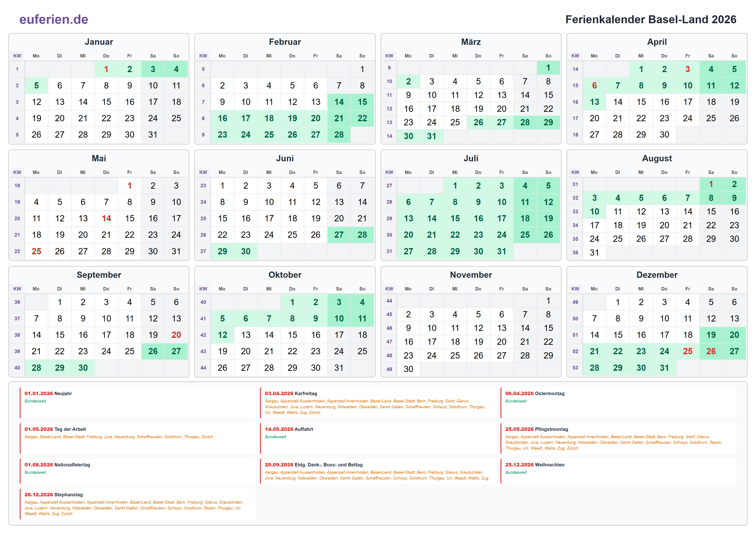Click the KW header in Januar
Image resolution: width=756 pixels, height=534 pixels.
click(17, 56)
